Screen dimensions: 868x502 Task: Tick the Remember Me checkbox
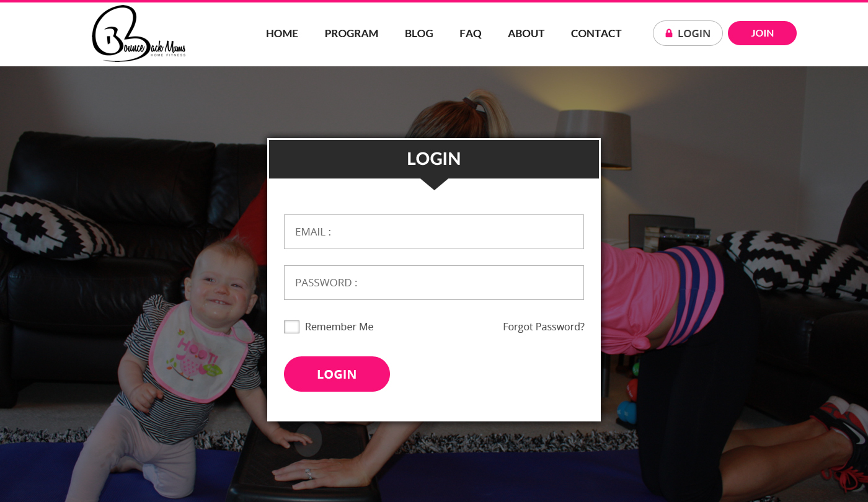click(x=291, y=327)
